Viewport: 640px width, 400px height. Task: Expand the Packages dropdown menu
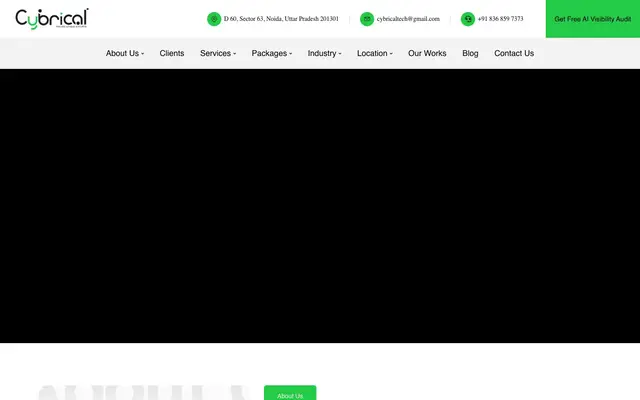click(x=272, y=53)
